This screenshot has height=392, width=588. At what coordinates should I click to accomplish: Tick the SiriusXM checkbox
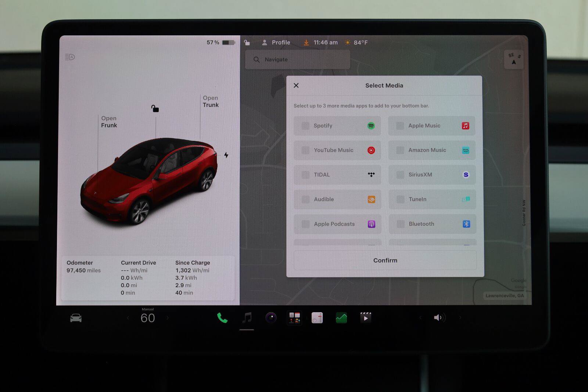click(400, 175)
